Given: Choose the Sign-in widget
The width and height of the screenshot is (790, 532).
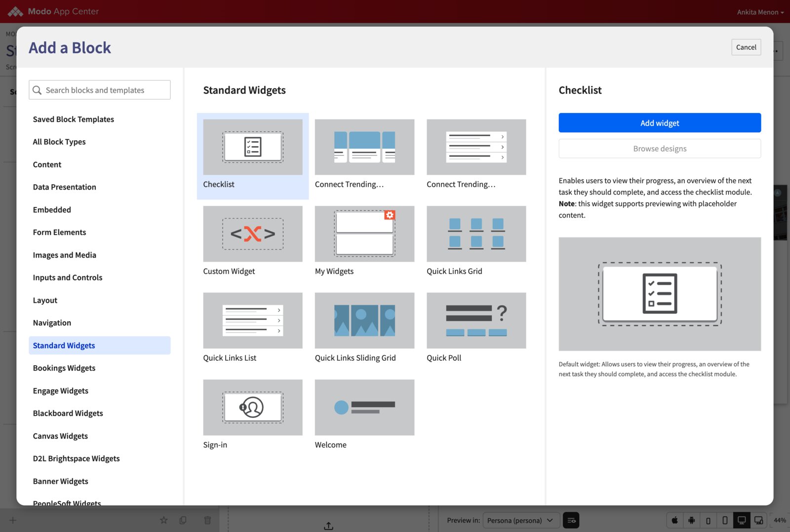Looking at the screenshot, I should (253, 408).
